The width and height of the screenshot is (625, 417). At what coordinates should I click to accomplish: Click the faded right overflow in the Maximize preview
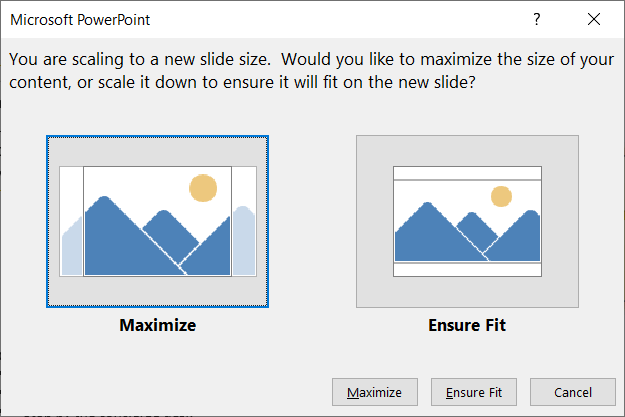point(244,240)
